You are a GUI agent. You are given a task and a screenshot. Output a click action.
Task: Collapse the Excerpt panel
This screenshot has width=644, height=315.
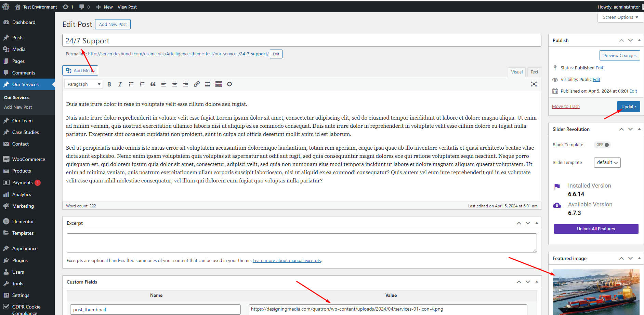537,223
